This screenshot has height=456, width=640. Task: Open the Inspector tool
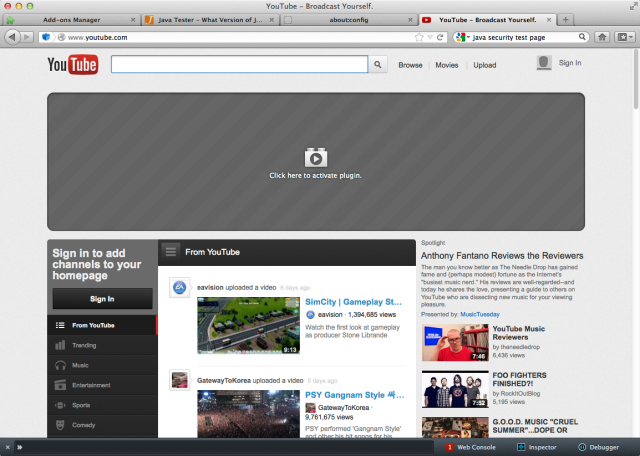537,447
